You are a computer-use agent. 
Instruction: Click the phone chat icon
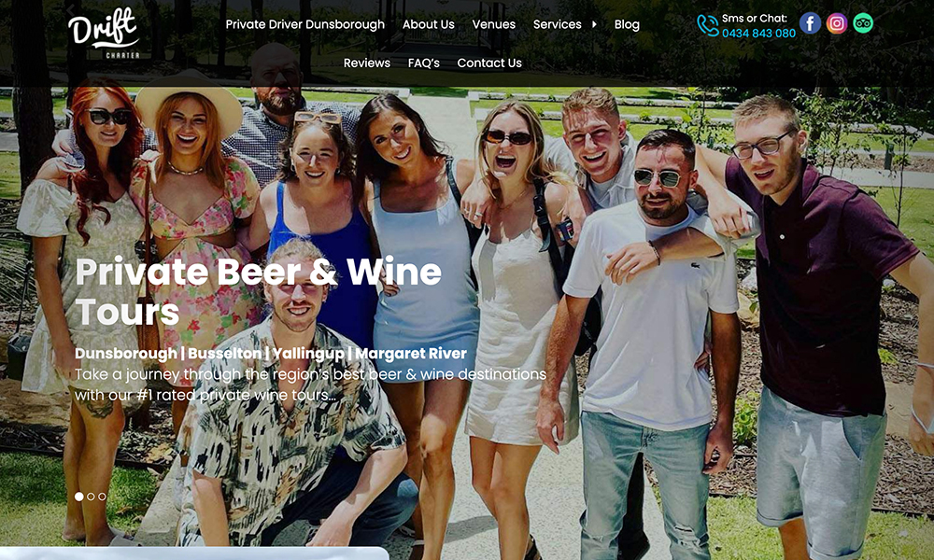(708, 25)
